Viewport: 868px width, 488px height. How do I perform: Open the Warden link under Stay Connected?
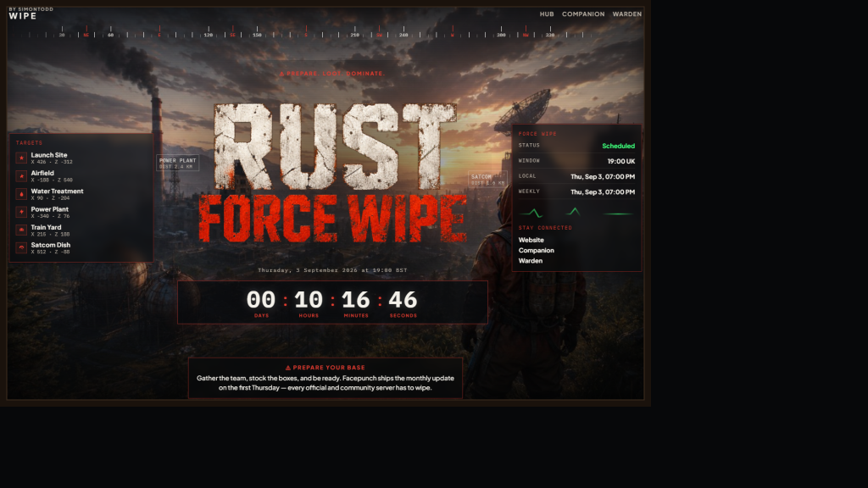(x=531, y=261)
